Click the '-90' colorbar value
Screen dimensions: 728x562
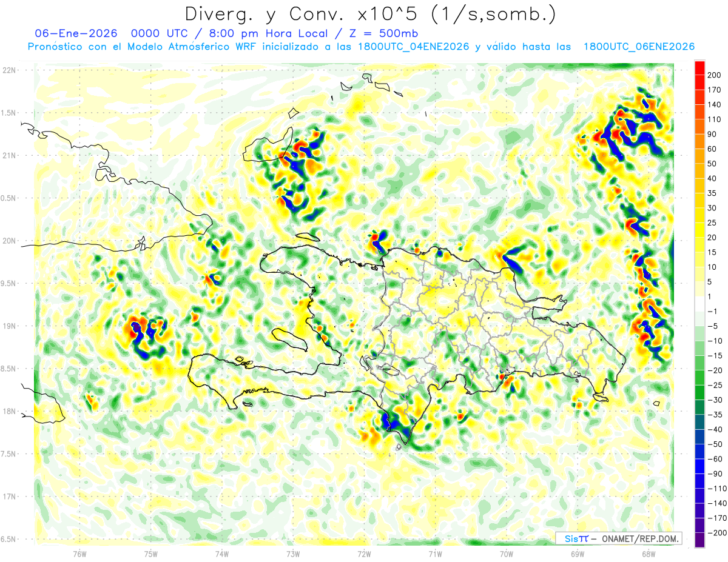click(x=715, y=473)
